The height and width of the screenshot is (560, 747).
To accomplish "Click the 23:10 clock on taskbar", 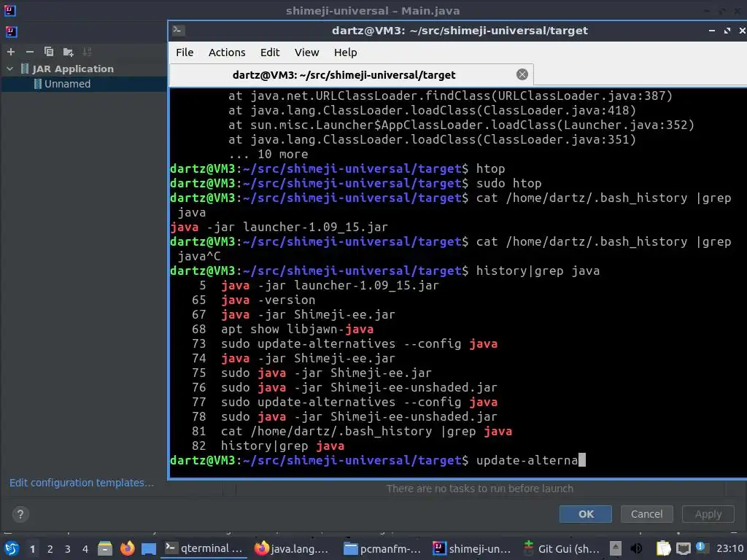I will [x=729, y=548].
